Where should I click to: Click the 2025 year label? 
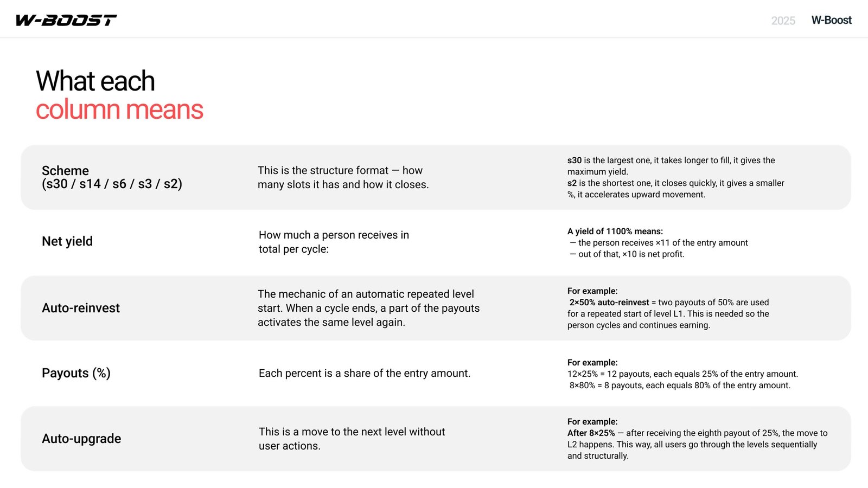tap(783, 21)
